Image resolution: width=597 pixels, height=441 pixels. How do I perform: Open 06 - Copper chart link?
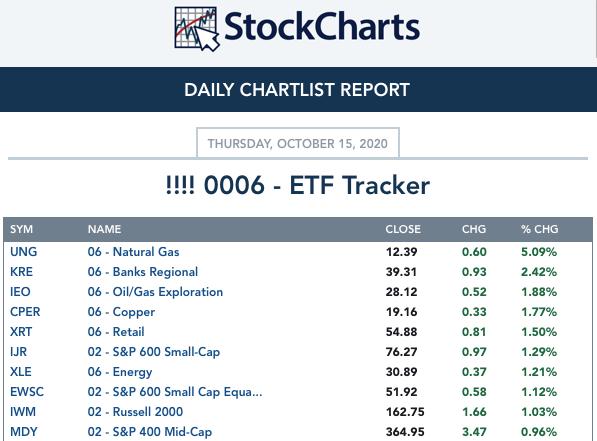coord(121,312)
